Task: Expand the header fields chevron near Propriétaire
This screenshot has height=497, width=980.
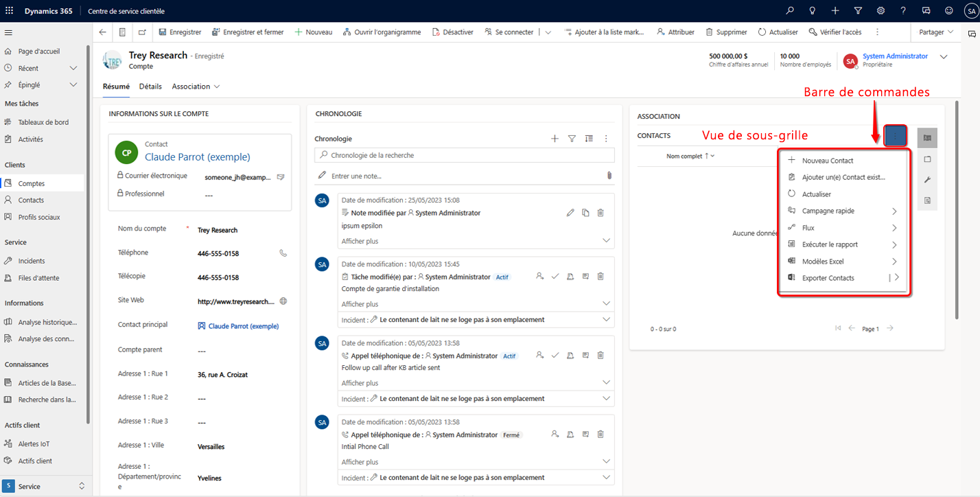Action: pyautogui.click(x=944, y=57)
